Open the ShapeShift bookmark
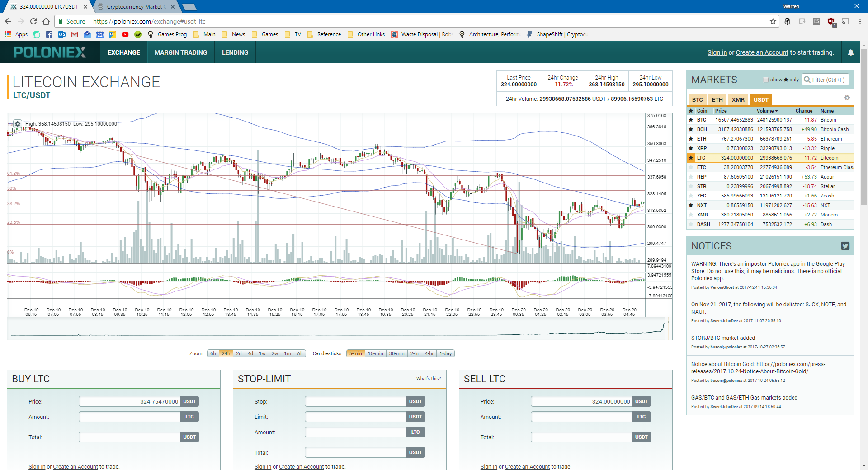 coord(557,34)
